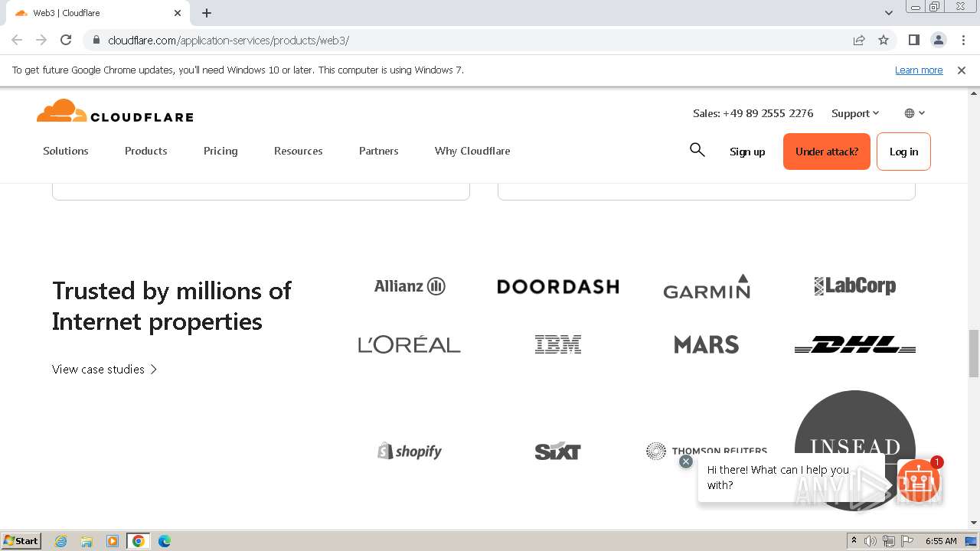This screenshot has height=551, width=980.
Task: Click the DoorDash logo
Action: pos(558,286)
